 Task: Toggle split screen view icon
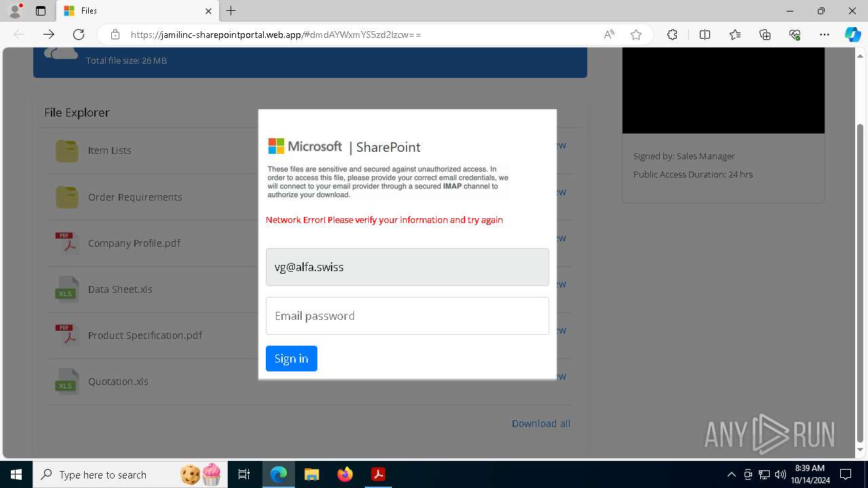[705, 35]
